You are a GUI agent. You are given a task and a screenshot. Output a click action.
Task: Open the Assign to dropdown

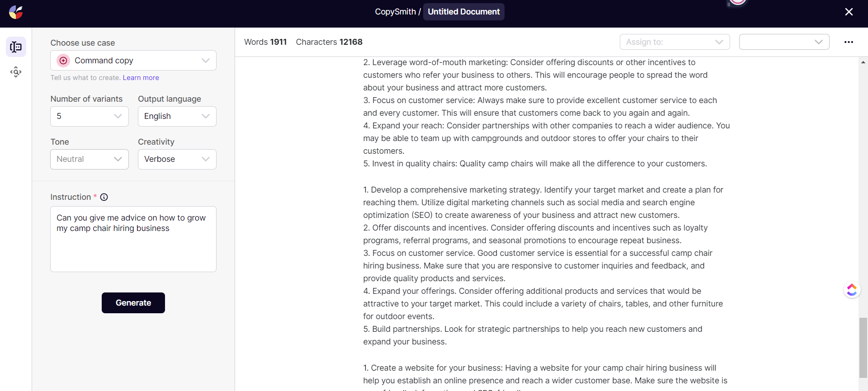click(x=675, y=42)
